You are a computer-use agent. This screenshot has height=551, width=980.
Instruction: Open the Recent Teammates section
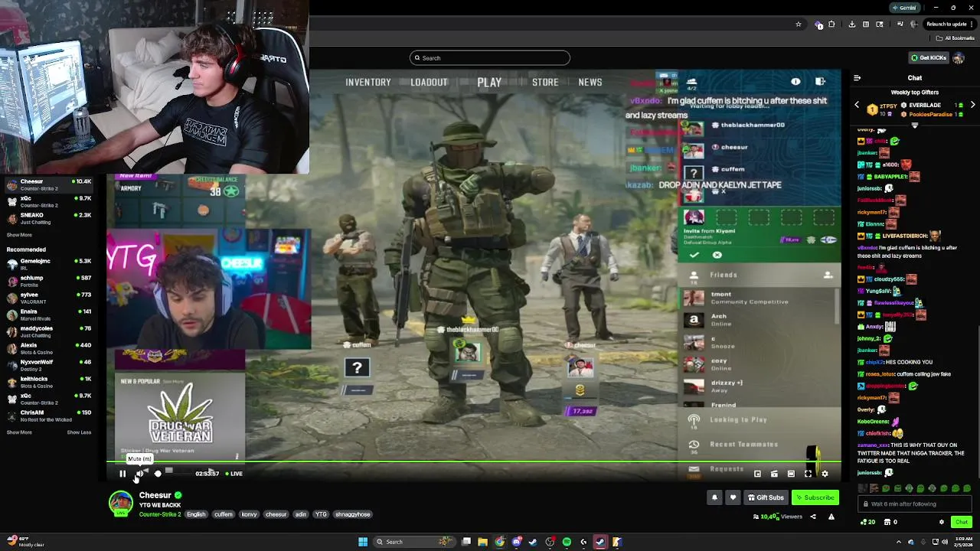coord(758,444)
